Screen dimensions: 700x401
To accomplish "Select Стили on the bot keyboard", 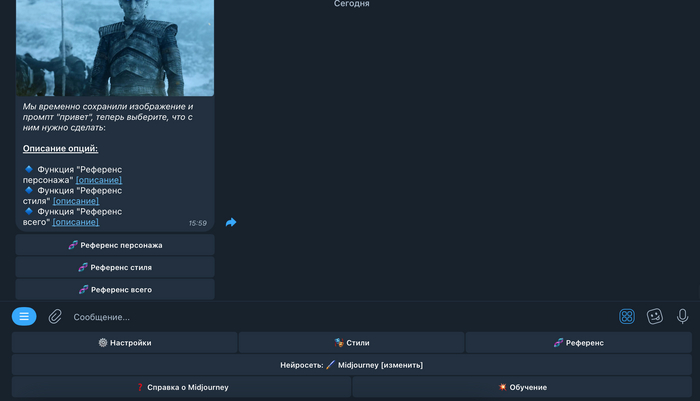I will [351, 343].
